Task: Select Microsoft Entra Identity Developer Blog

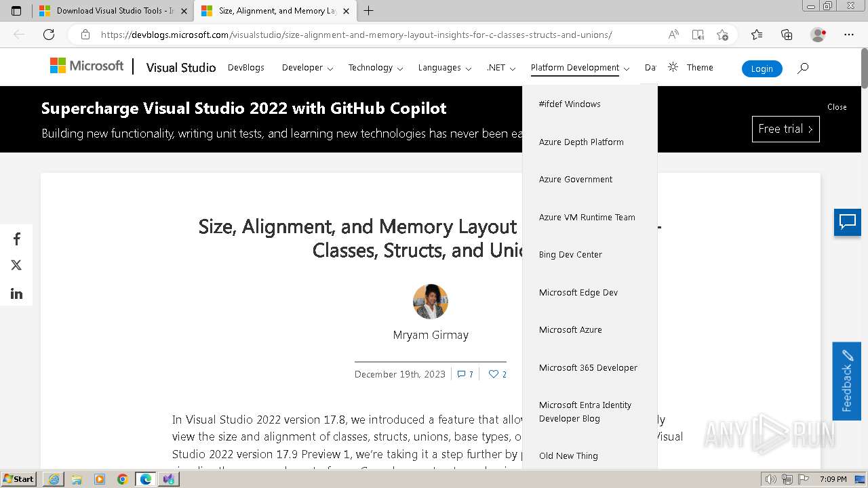Action: point(590,411)
